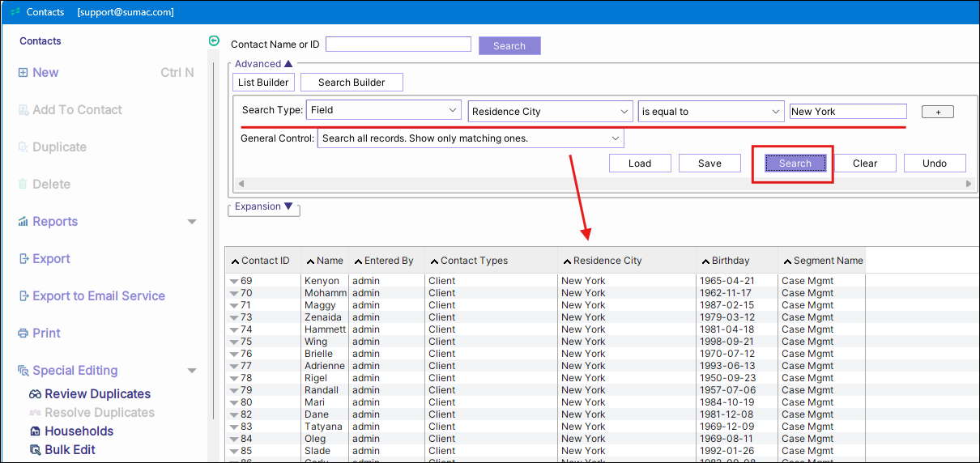This screenshot has width=980, height=463.
Task: Open Households icon in Special Editing
Action: [x=35, y=431]
